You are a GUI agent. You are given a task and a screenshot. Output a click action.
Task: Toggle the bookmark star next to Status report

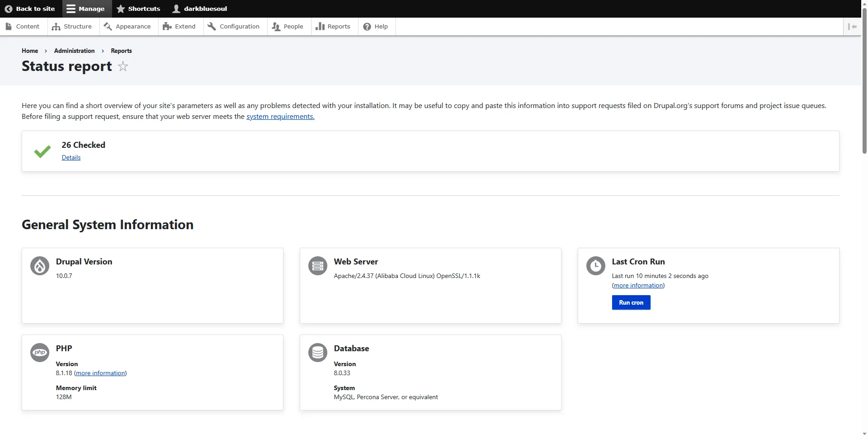pyautogui.click(x=123, y=66)
